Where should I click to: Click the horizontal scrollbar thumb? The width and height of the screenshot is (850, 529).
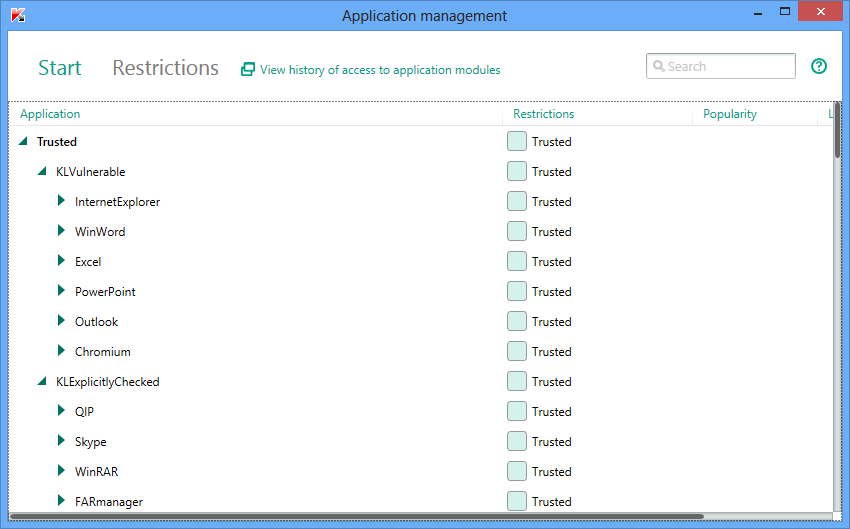[357, 517]
